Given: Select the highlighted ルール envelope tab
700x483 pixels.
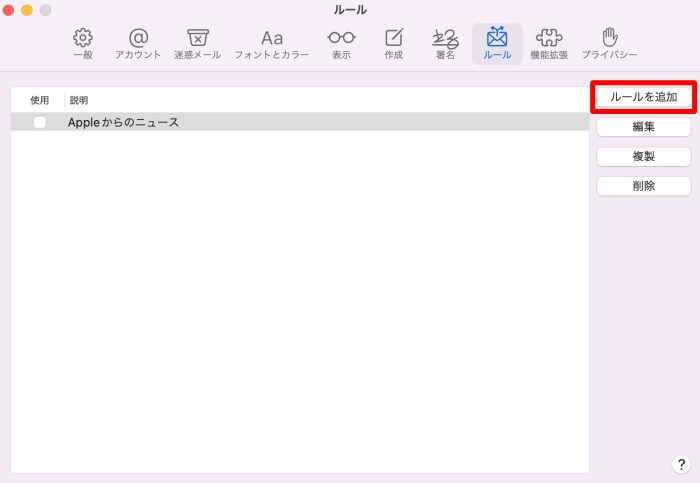Looking at the screenshot, I should pyautogui.click(x=497, y=38).
